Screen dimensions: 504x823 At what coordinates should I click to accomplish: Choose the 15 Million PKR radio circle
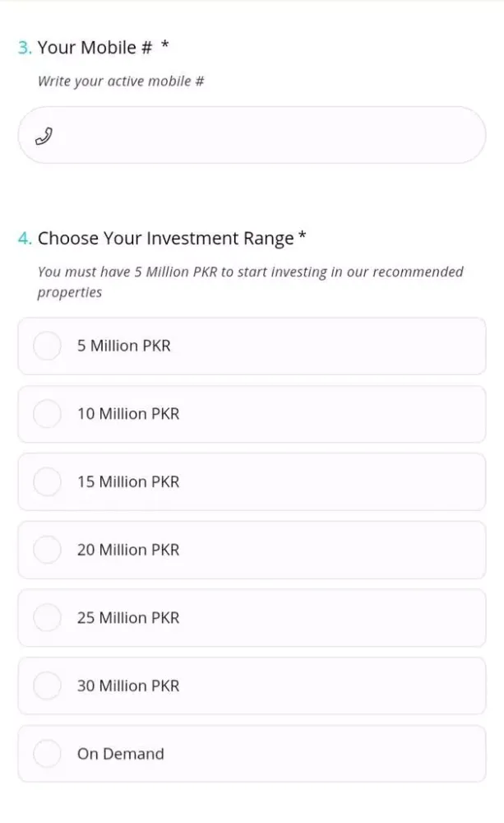click(x=47, y=481)
